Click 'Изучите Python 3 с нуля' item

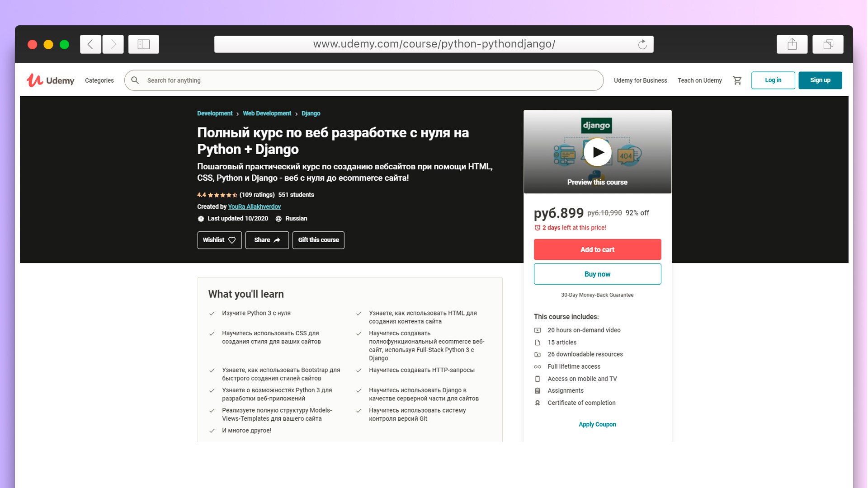256,313
